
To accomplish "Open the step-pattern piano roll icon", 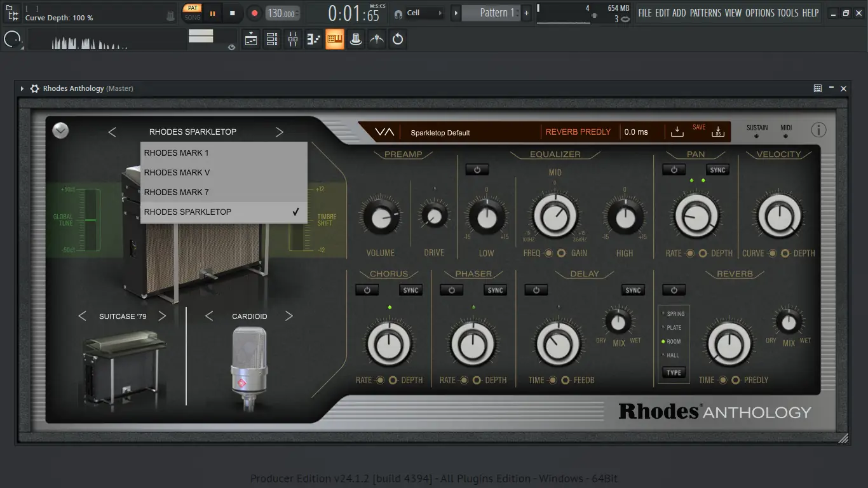I will (314, 39).
